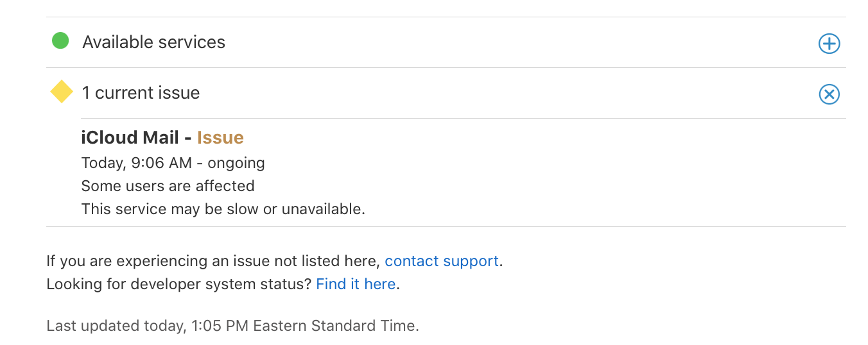
Task: Click the "Eastern Standard Time" text
Action: 335,326
